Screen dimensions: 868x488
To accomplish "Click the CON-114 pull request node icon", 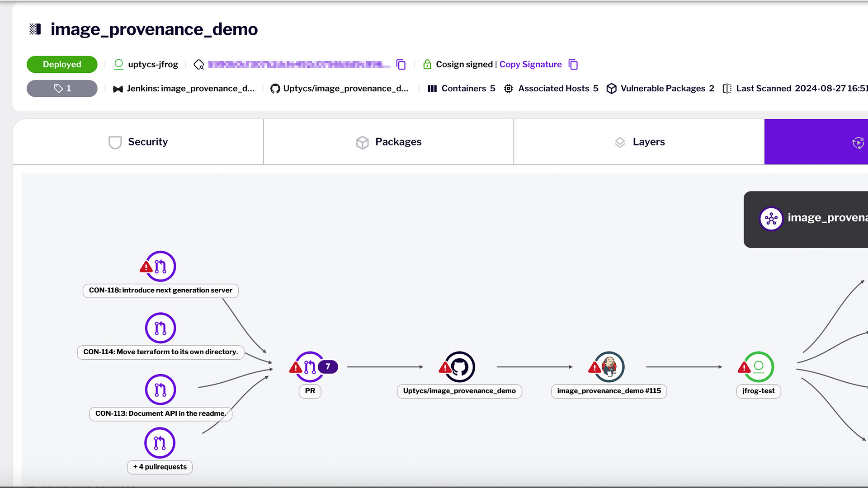I will point(160,327).
